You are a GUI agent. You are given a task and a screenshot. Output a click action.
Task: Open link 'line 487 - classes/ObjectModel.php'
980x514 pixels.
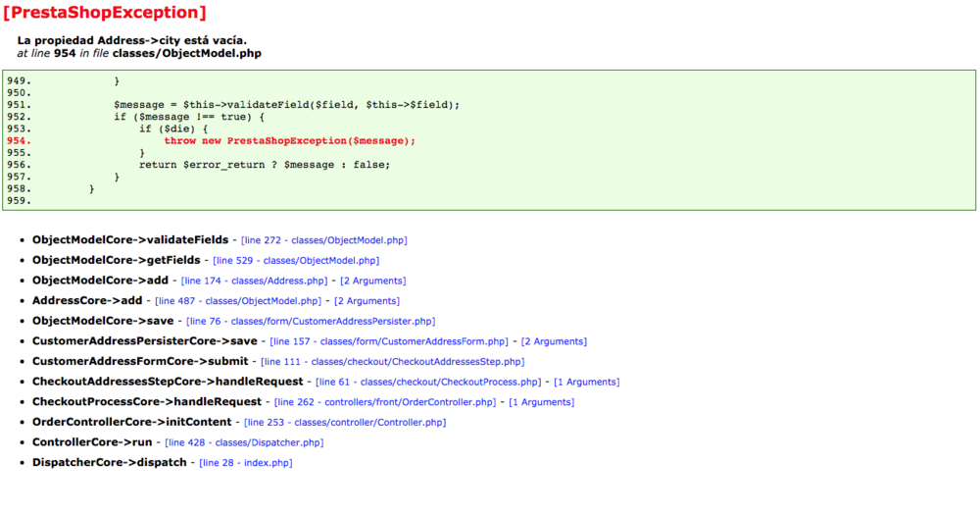coord(238,301)
